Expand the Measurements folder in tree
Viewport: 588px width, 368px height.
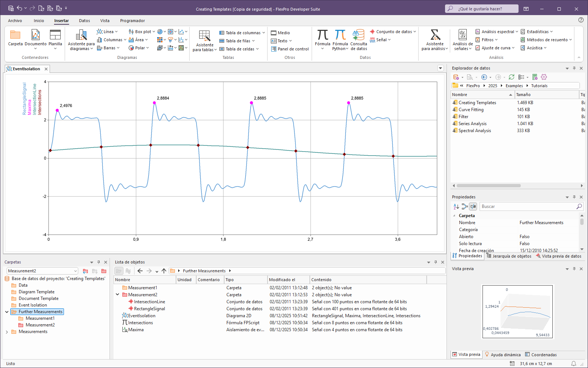pyautogui.click(x=7, y=332)
